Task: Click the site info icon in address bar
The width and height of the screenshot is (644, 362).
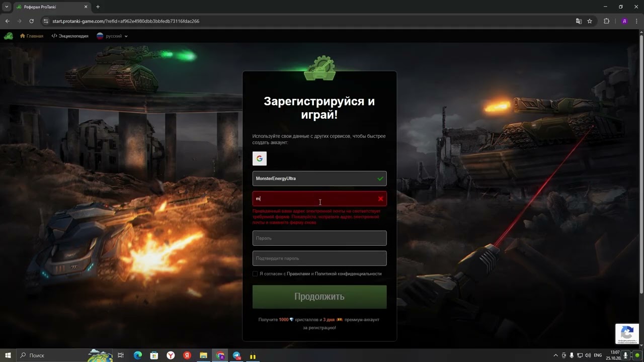Action: 46,21
